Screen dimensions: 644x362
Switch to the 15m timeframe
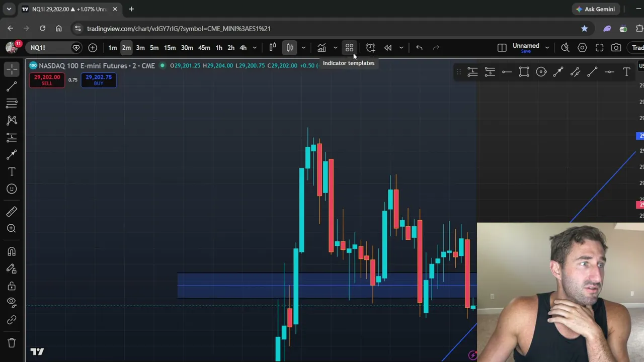click(x=170, y=48)
